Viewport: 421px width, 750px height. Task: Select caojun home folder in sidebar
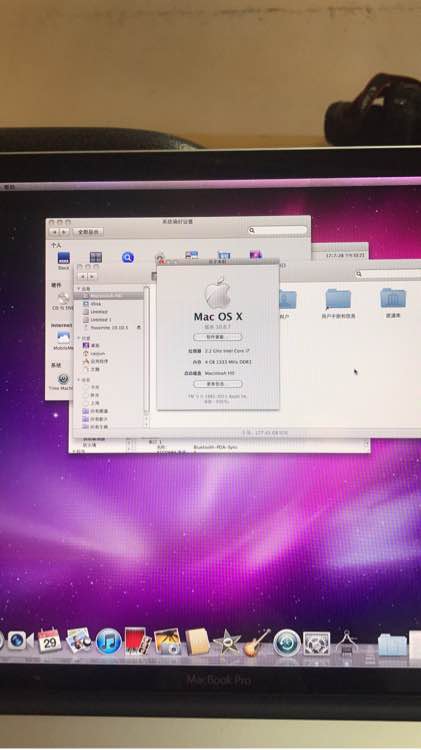click(x=111, y=353)
